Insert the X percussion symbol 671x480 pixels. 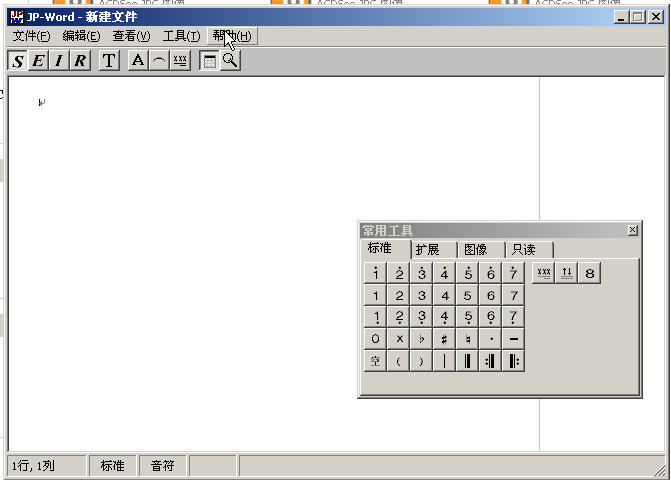pos(398,339)
